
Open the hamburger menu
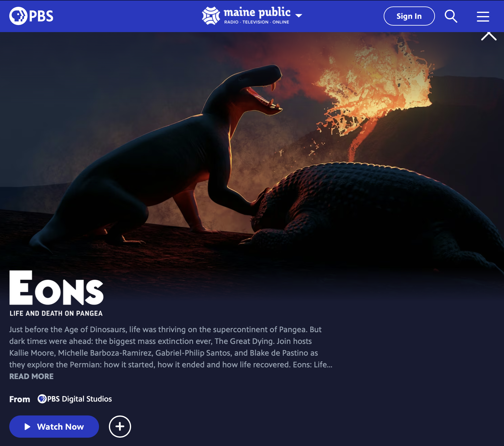pyautogui.click(x=483, y=16)
